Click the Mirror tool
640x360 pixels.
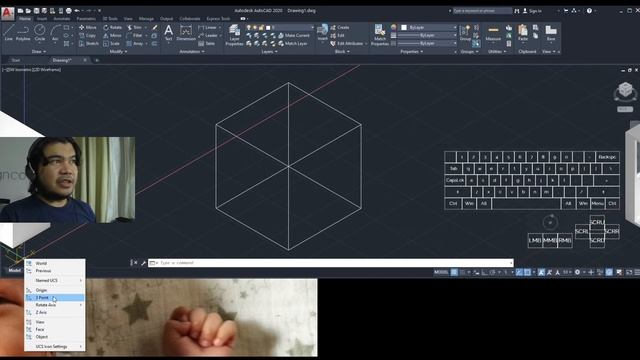pos(112,36)
